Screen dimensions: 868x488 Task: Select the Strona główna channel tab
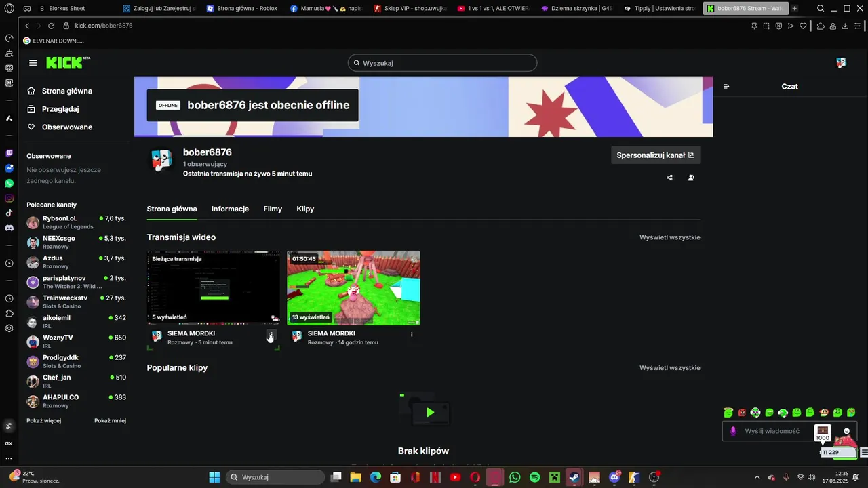[172, 209]
